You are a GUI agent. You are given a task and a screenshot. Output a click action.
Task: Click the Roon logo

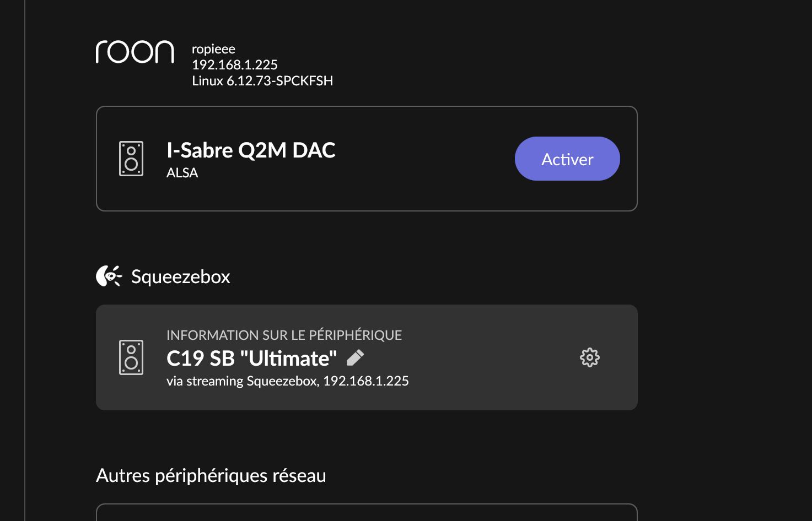click(135, 52)
